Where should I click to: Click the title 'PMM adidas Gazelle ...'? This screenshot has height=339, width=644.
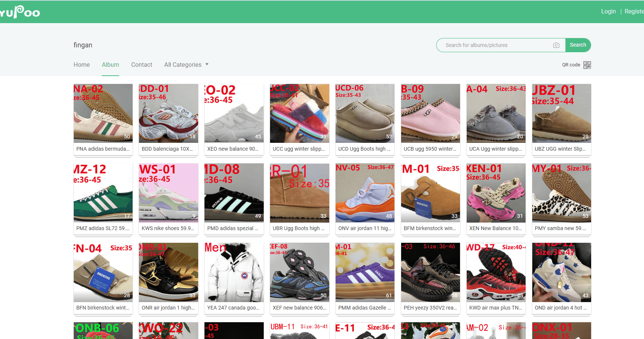365,308
